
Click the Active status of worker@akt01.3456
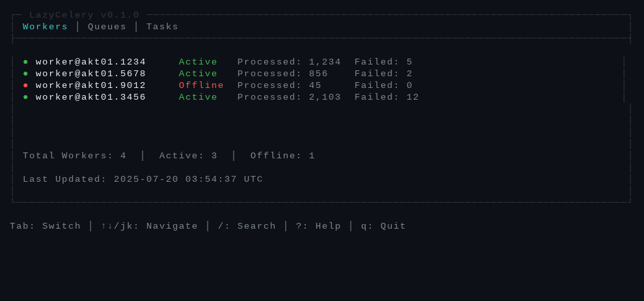tap(198, 98)
